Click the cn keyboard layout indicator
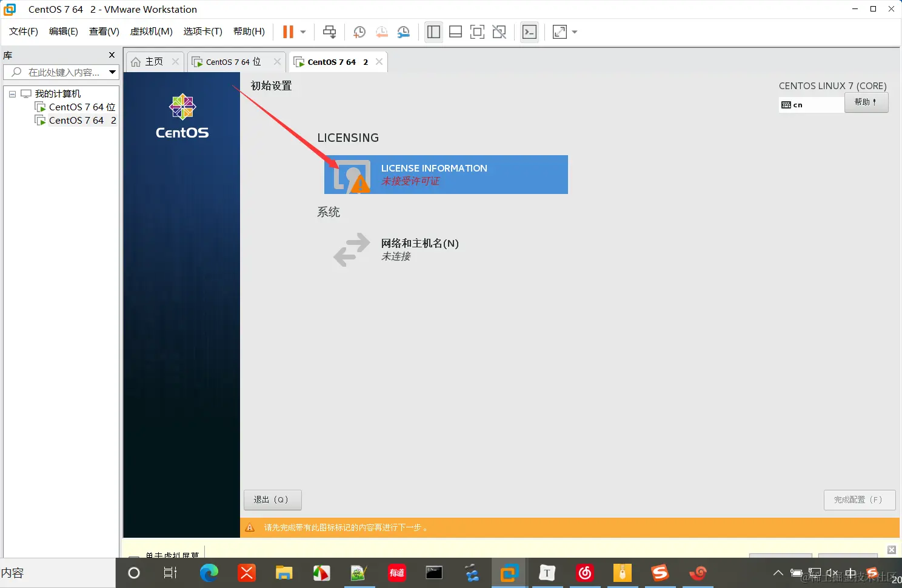 [811, 105]
